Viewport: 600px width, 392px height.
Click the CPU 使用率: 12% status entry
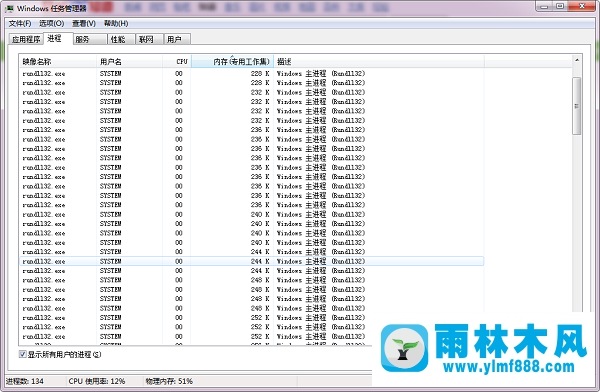pyautogui.click(x=97, y=381)
